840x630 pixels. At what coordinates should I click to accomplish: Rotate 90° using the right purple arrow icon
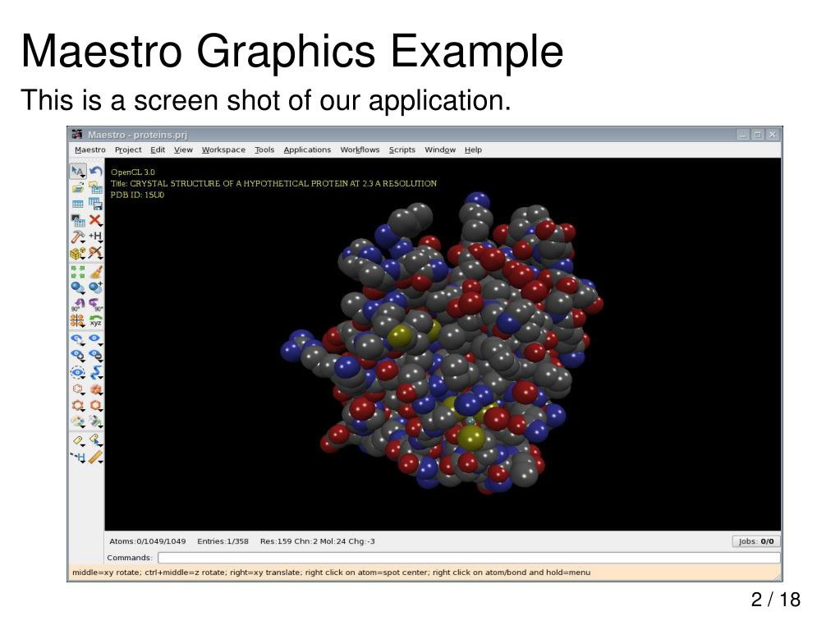pyautogui.click(x=95, y=304)
